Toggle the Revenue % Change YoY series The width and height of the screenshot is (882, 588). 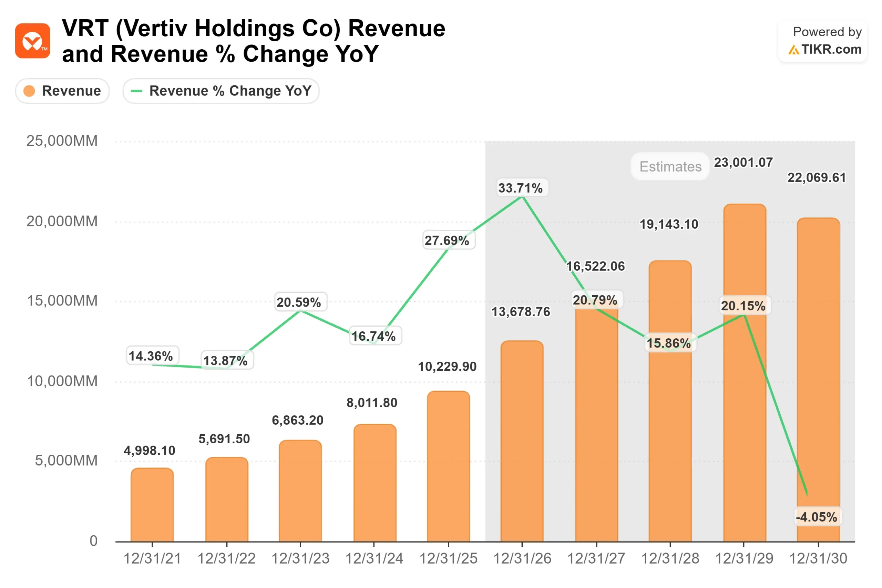220,91
